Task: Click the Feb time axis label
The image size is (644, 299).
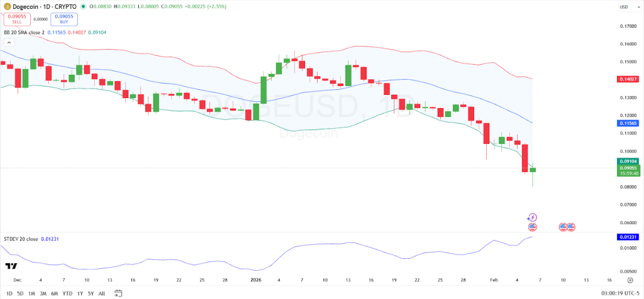Action: click(493, 280)
